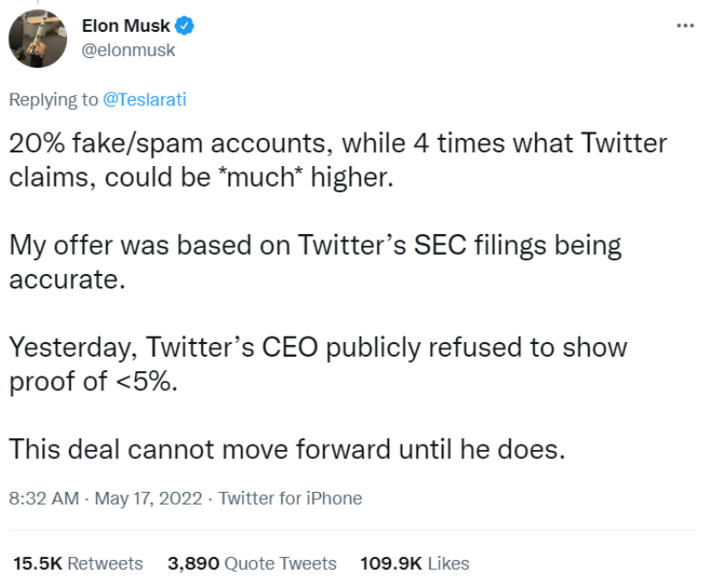Viewport: 713px width, 588px height.
Task: Open Elon Musk's profile picture
Action: [x=38, y=38]
